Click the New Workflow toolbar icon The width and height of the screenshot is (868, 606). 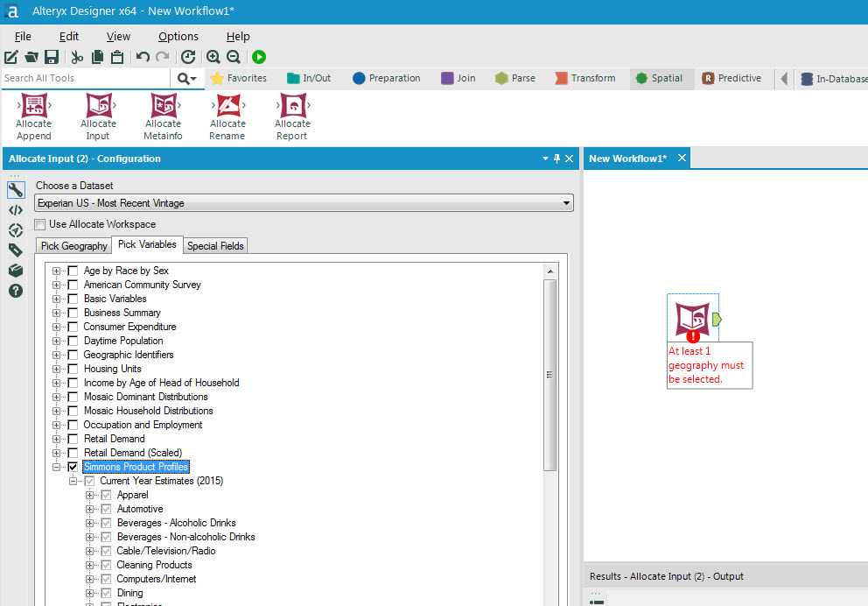coord(11,57)
